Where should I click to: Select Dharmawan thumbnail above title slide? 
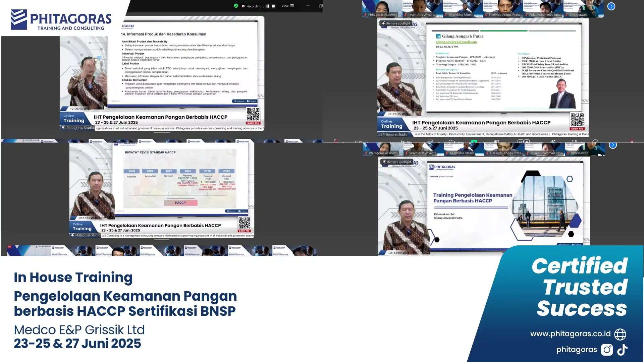(584, 149)
